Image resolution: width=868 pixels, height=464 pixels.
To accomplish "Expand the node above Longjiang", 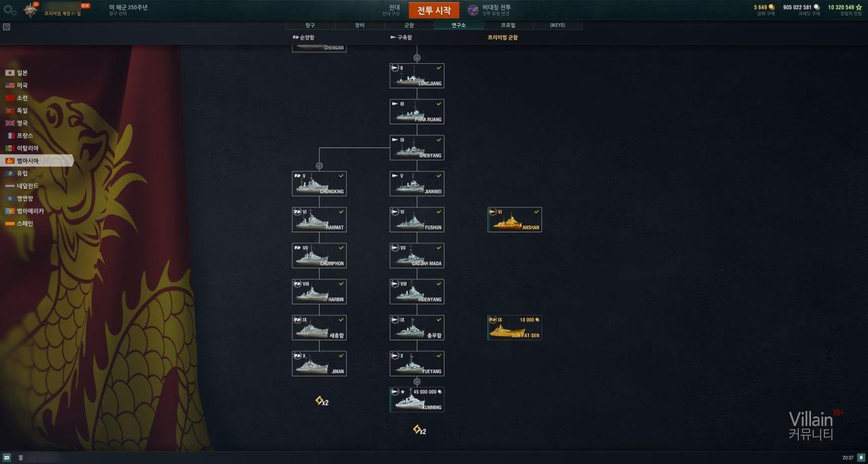I will pyautogui.click(x=417, y=58).
